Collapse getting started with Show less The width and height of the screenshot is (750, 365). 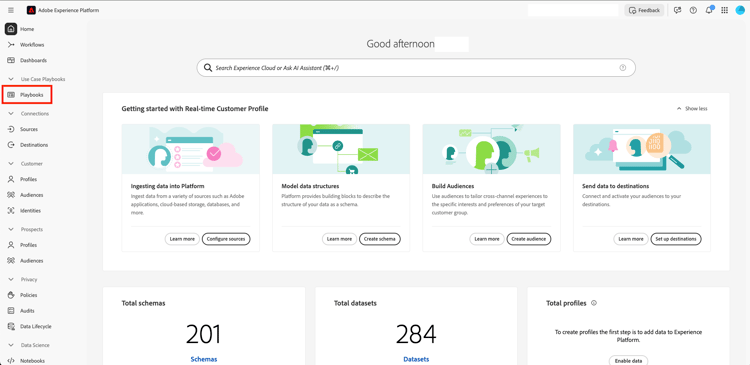692,109
